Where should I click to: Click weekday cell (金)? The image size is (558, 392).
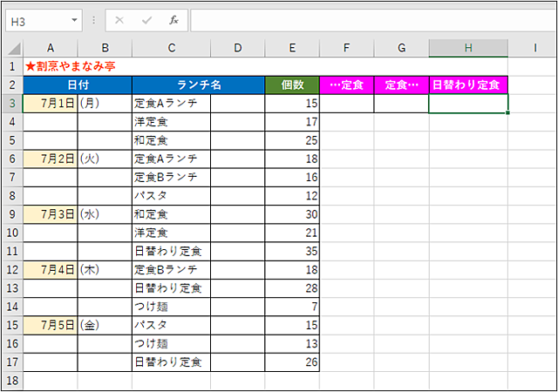[x=105, y=326]
